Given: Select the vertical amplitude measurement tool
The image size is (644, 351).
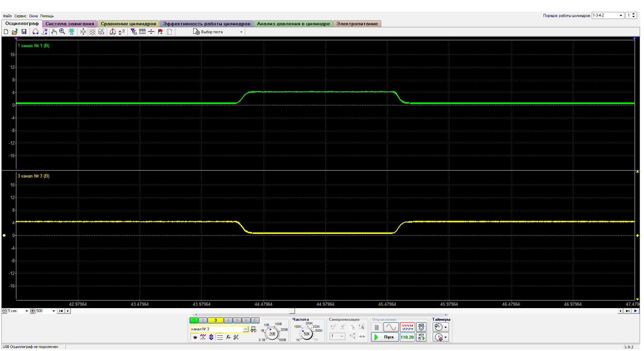Looking at the screenshot, I should [45, 32].
